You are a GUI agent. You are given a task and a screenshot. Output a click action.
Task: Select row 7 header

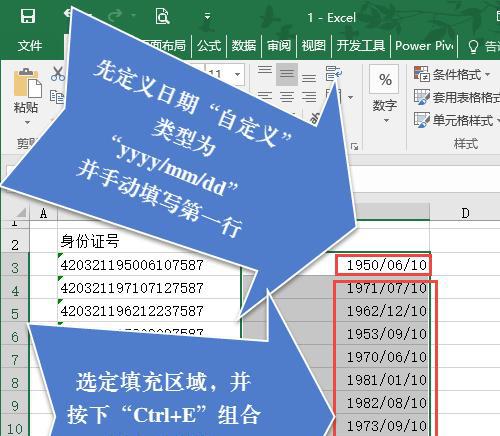[15, 357]
